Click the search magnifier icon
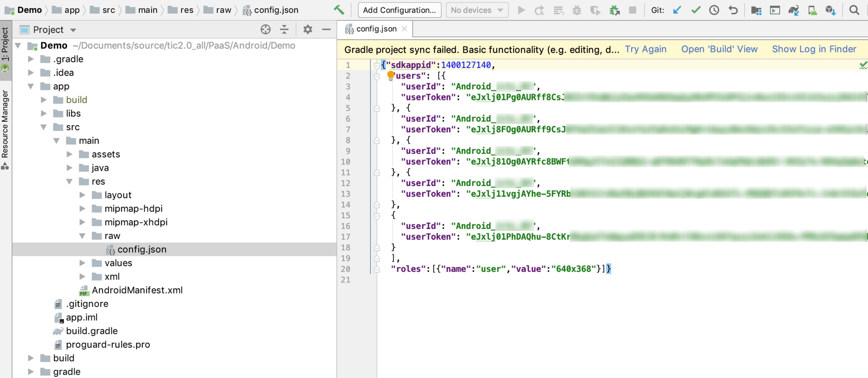This screenshot has width=868, height=378. pyautogui.click(x=854, y=10)
